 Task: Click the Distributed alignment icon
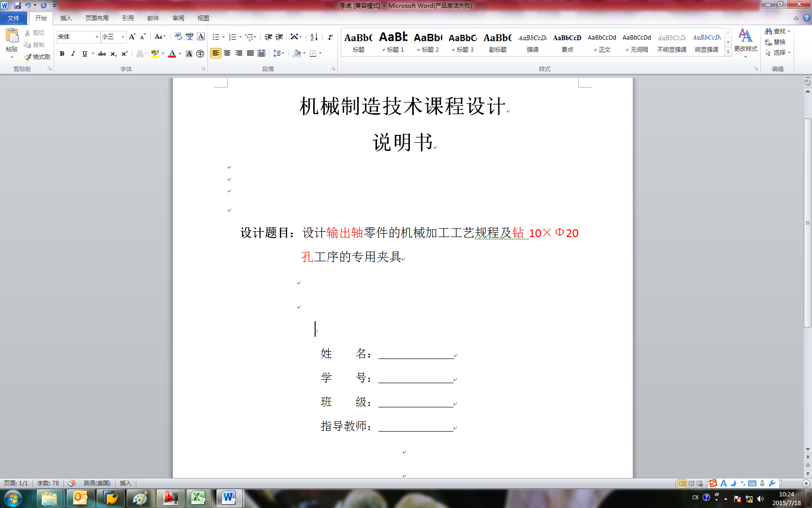(261, 53)
